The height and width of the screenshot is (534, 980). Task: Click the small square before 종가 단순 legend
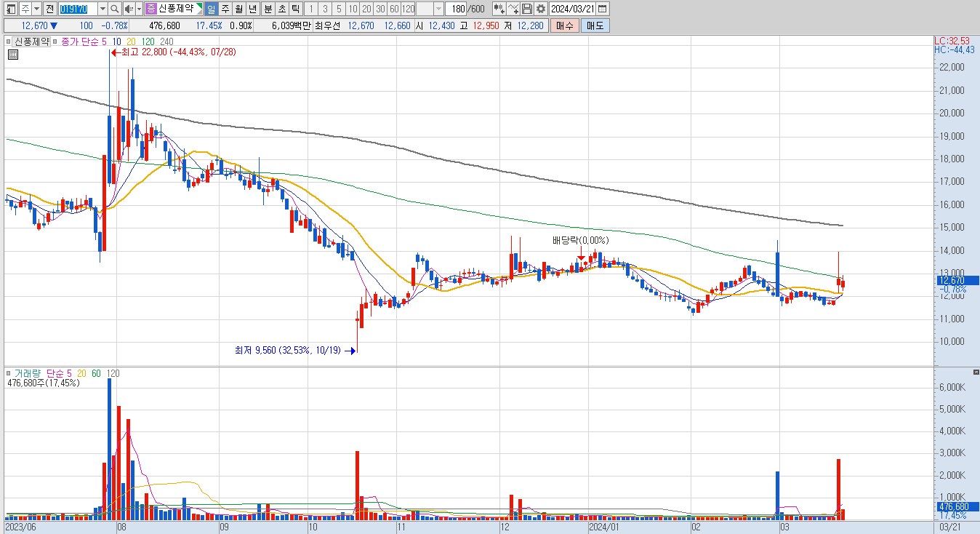(x=56, y=41)
